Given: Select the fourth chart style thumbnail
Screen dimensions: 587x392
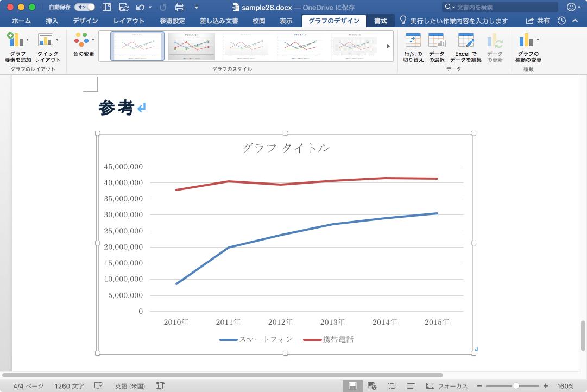Looking at the screenshot, I should [300, 46].
